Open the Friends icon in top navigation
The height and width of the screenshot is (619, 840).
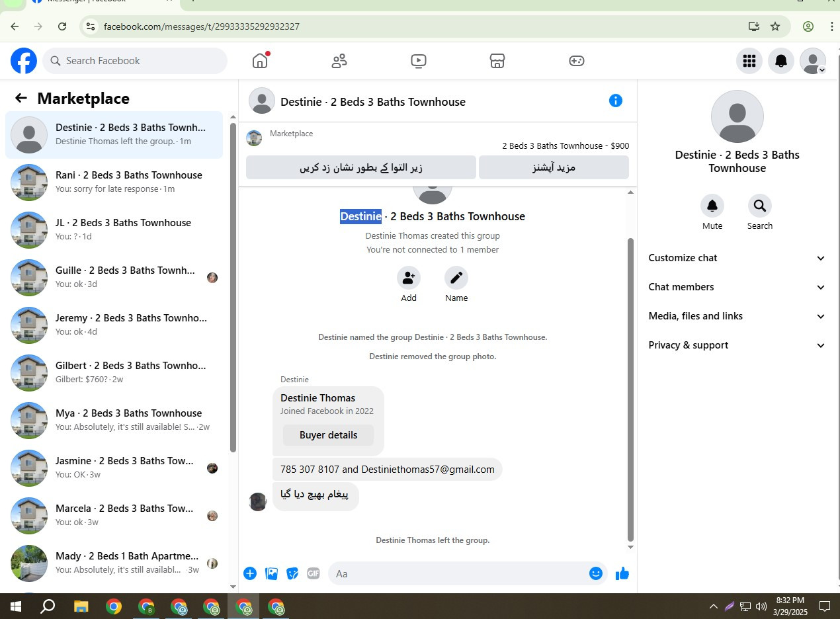click(x=339, y=61)
